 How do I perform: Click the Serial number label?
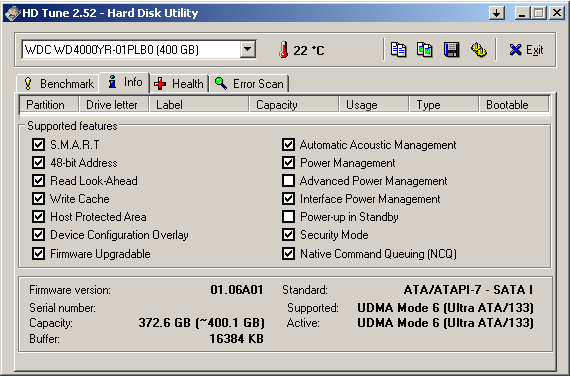tap(62, 308)
